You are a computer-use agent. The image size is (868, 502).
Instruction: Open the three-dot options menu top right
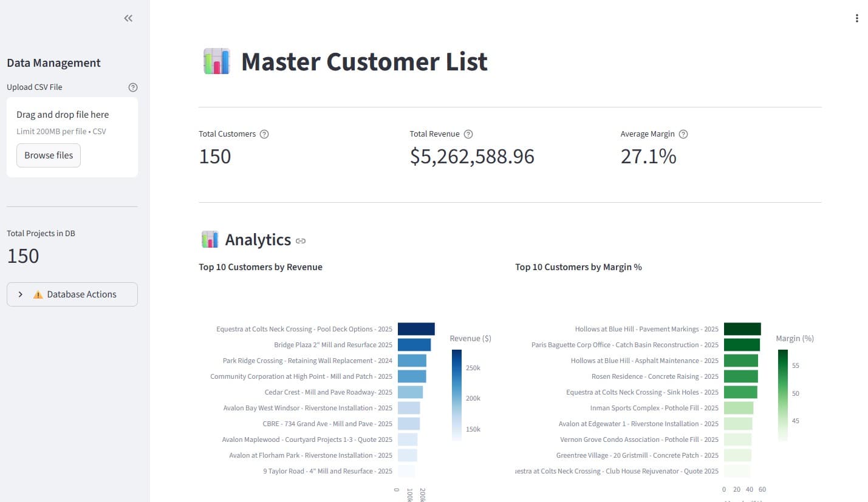(857, 18)
